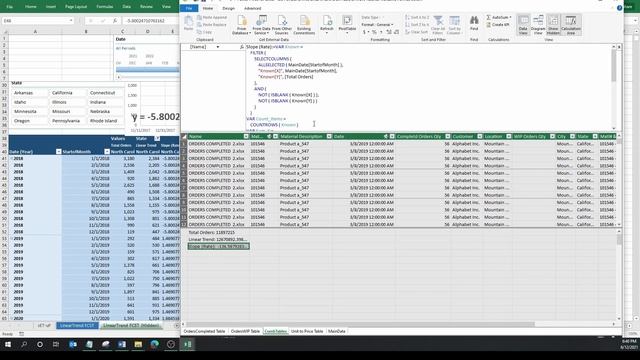Click the Data View icon
The height and width of the screenshot is (360, 640).
coord(523,25)
